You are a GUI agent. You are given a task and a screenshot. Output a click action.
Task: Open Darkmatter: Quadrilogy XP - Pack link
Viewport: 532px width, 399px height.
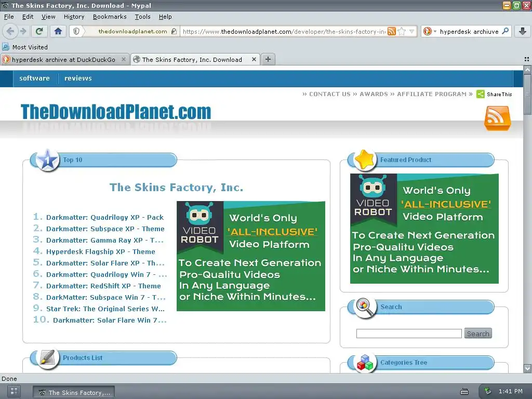coord(105,218)
